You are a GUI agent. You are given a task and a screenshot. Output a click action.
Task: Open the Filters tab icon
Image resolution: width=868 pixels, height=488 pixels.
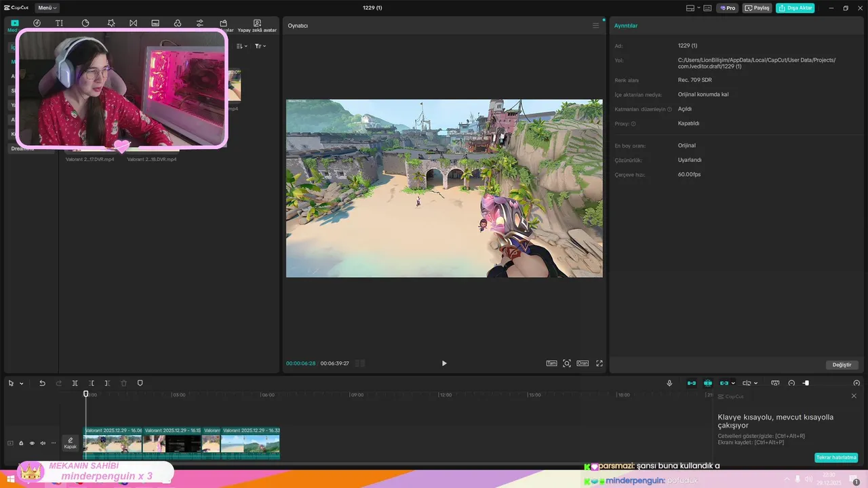177,23
